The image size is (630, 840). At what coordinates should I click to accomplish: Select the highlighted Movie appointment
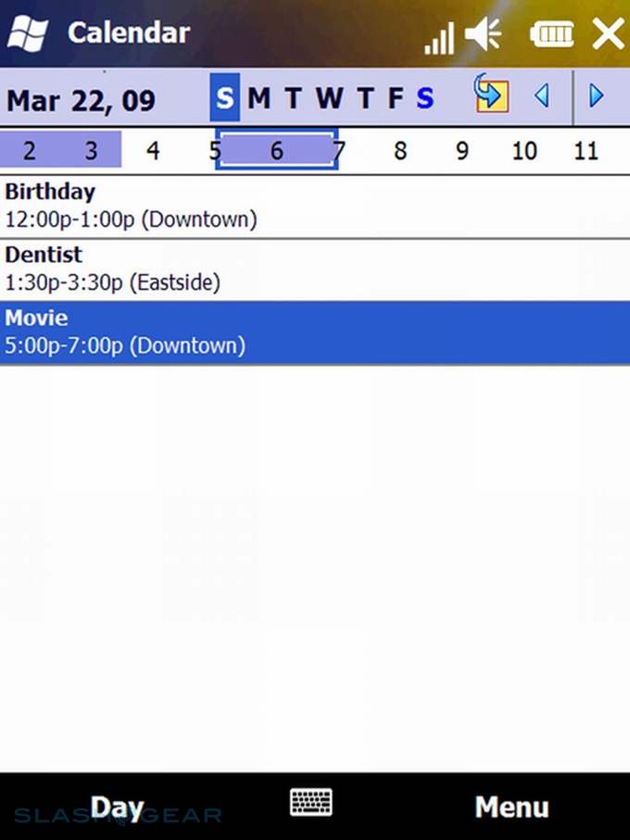(315, 332)
